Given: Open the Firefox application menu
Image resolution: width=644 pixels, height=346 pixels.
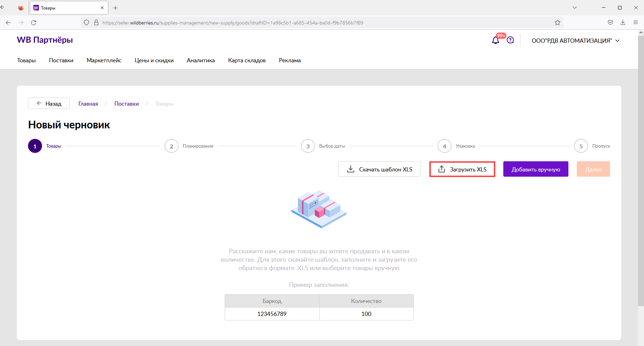Looking at the screenshot, I should click(636, 23).
